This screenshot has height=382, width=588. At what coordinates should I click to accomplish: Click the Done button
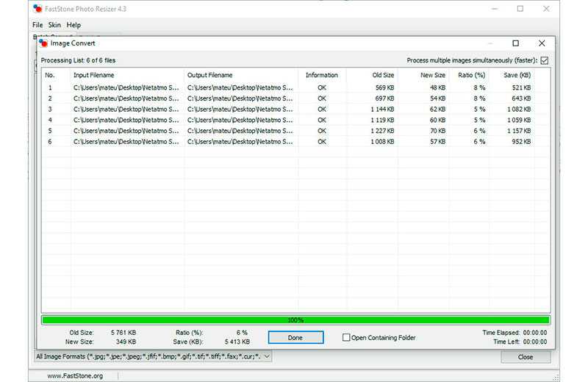(295, 337)
